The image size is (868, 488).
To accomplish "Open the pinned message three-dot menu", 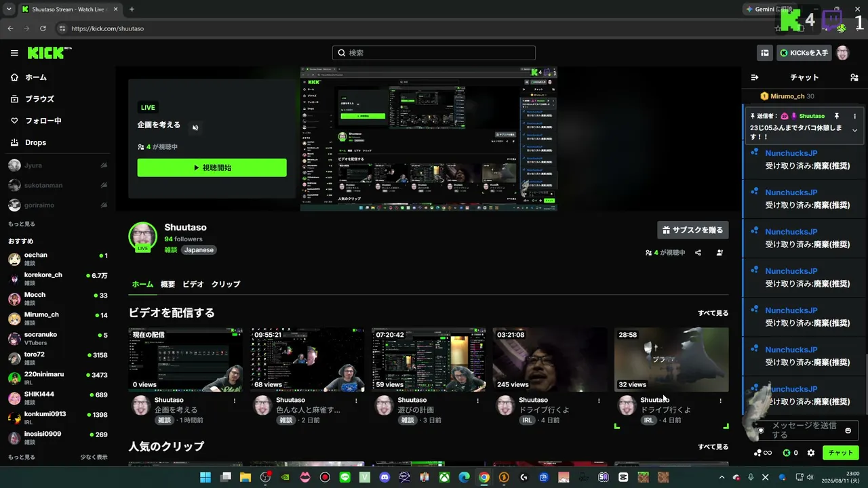I will point(854,116).
